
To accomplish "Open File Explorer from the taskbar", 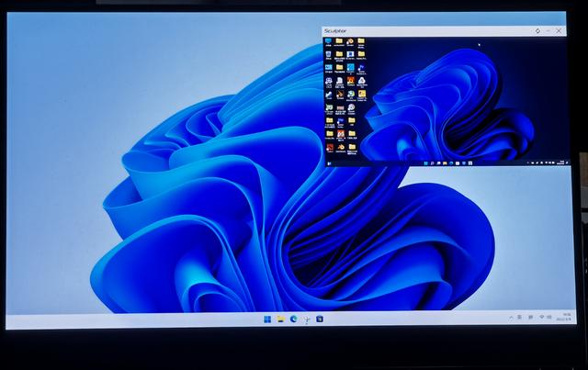I will [x=280, y=319].
